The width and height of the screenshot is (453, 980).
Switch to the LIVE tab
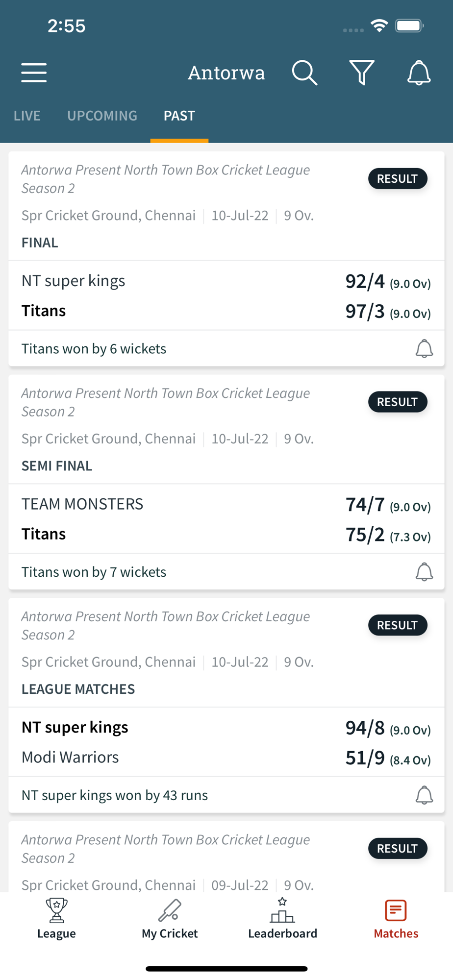click(27, 116)
